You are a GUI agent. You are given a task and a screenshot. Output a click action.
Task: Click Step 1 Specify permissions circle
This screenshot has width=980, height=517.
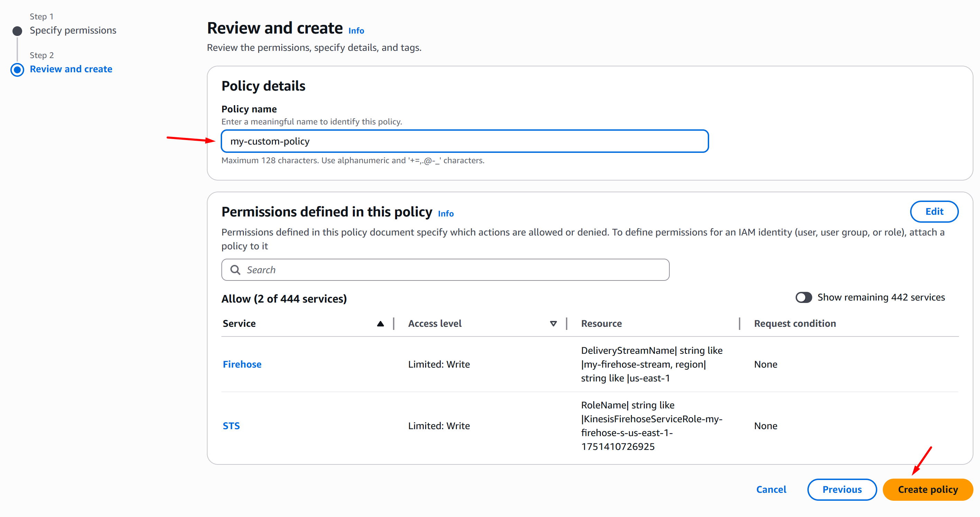click(17, 31)
